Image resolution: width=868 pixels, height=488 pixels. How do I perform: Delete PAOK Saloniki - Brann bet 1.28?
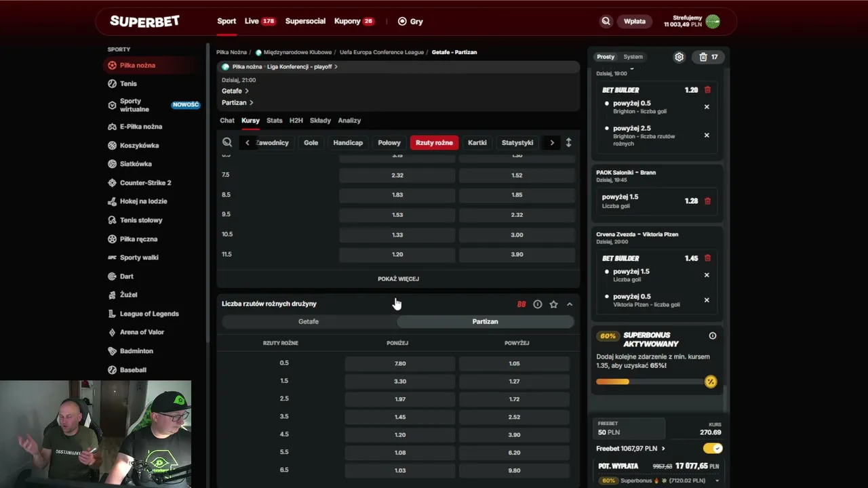click(707, 201)
